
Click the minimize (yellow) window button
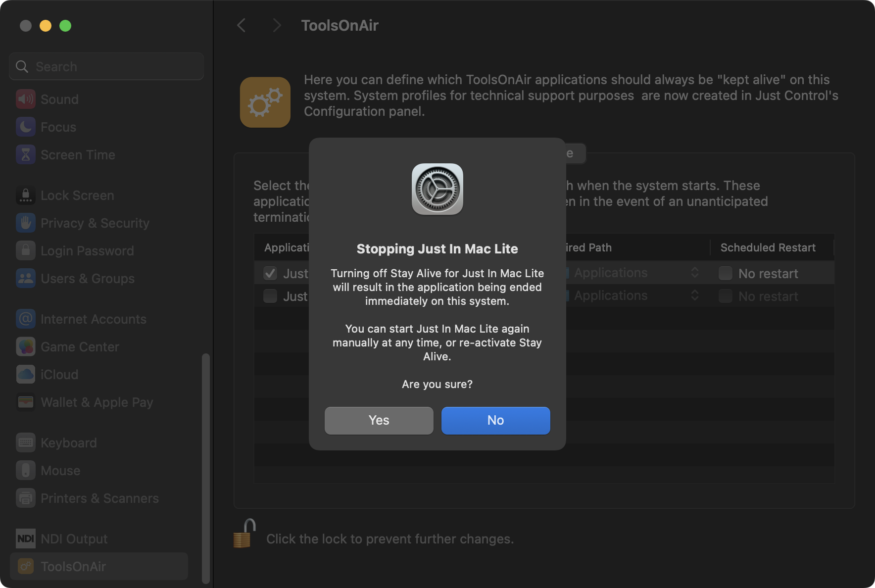coord(46,26)
